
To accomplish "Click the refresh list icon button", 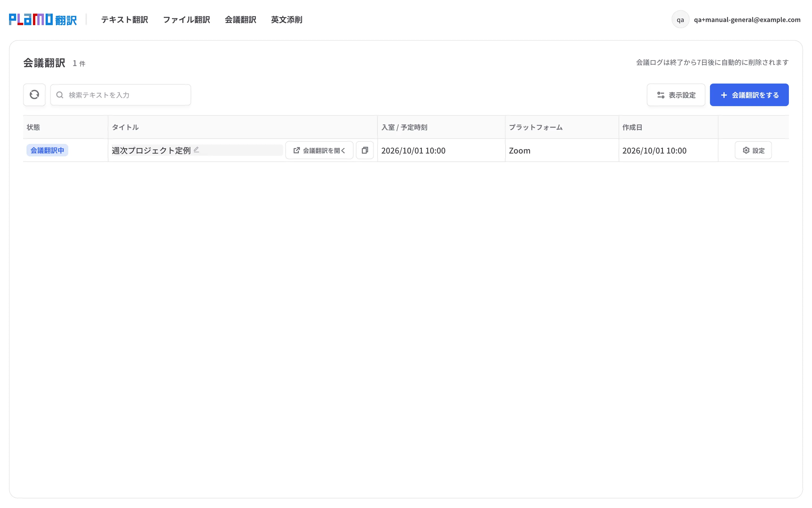I will (x=34, y=95).
